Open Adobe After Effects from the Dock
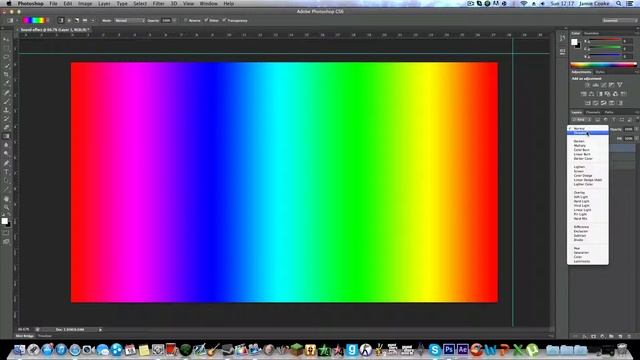This screenshot has height=360, width=640. click(x=462, y=350)
